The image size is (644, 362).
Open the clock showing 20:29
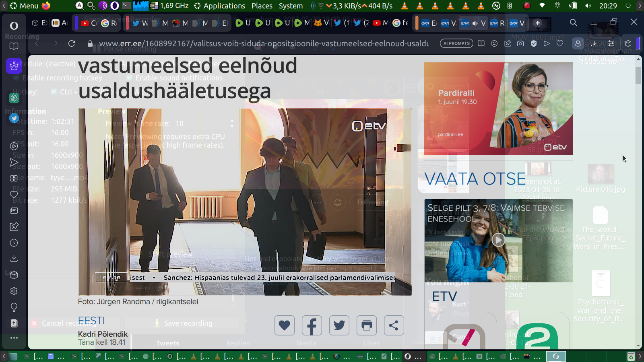[x=608, y=6]
